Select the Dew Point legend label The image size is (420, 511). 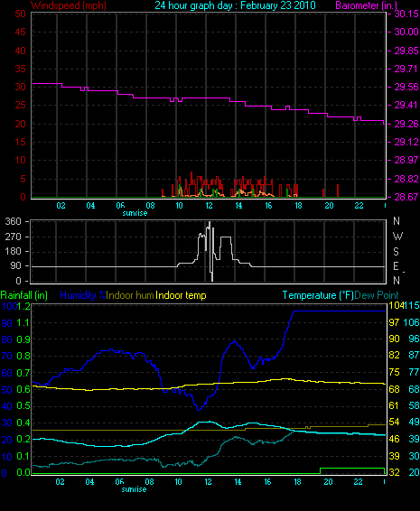(x=377, y=295)
